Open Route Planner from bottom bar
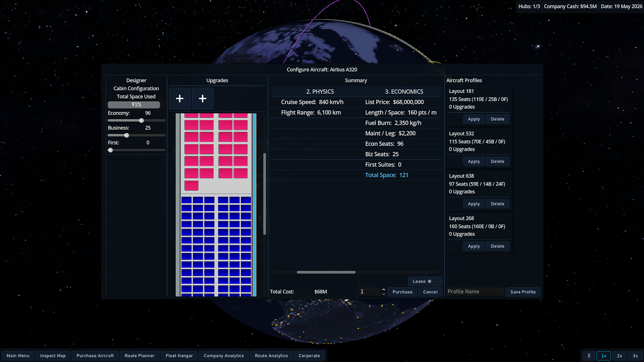 (x=140, y=356)
